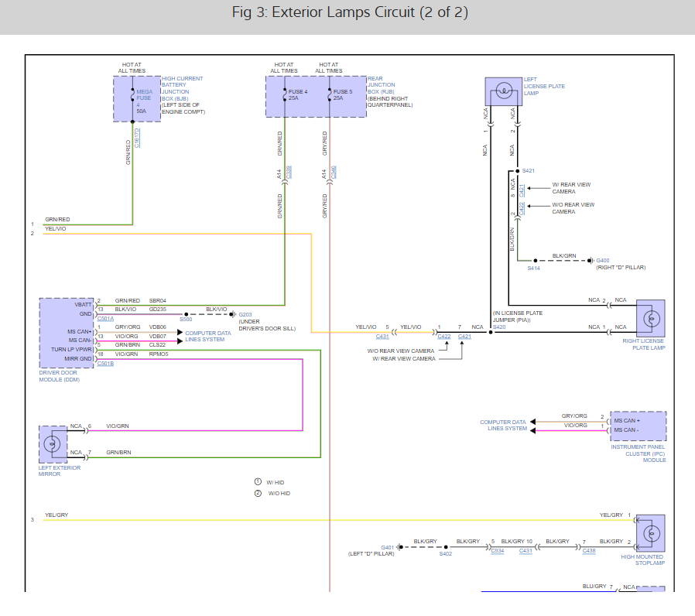
Task: Follow the C439 connector link
Action: click(x=289, y=172)
